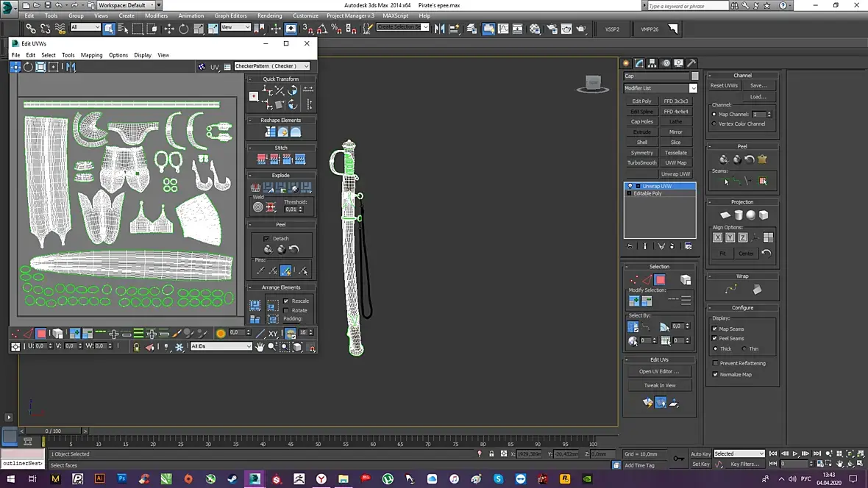
Task: Uncheck the Map Seams checkbox
Action: pyautogui.click(x=714, y=329)
